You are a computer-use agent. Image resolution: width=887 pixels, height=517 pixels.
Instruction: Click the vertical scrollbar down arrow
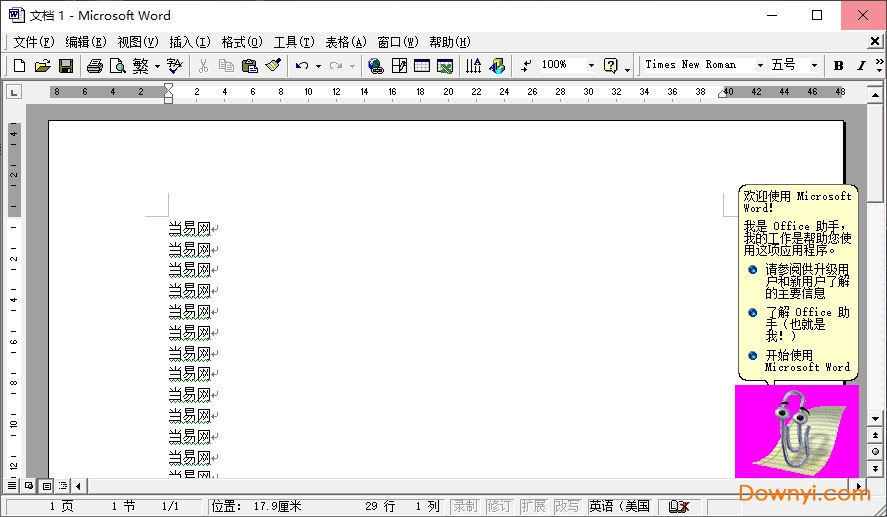tap(875, 418)
